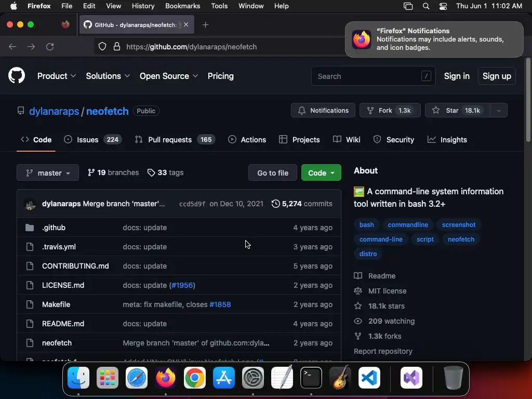Switch to the Issues tab
Screen dimensions: 532x399
coord(93,140)
